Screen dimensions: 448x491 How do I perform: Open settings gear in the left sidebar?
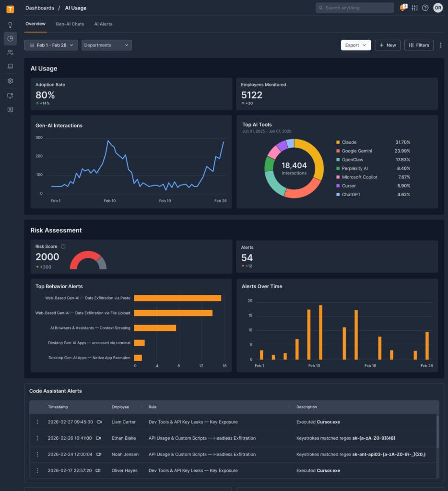[x=10, y=81]
